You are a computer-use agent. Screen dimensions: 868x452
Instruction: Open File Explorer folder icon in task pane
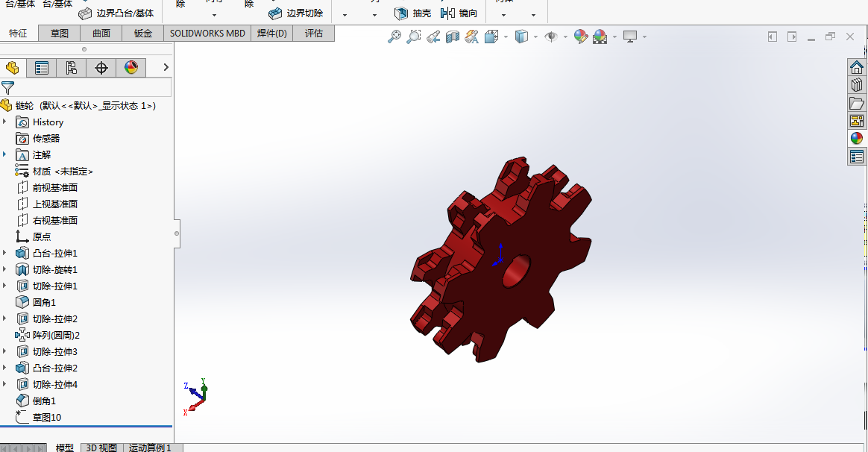coord(856,103)
